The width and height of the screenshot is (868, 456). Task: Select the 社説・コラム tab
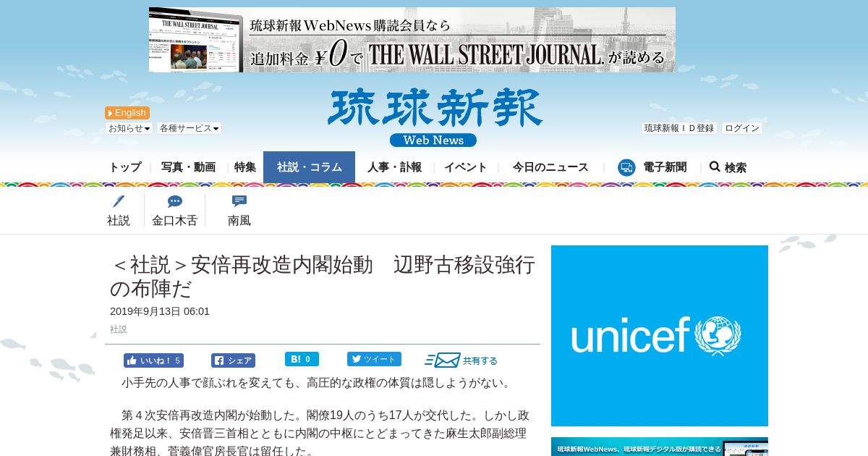310,167
